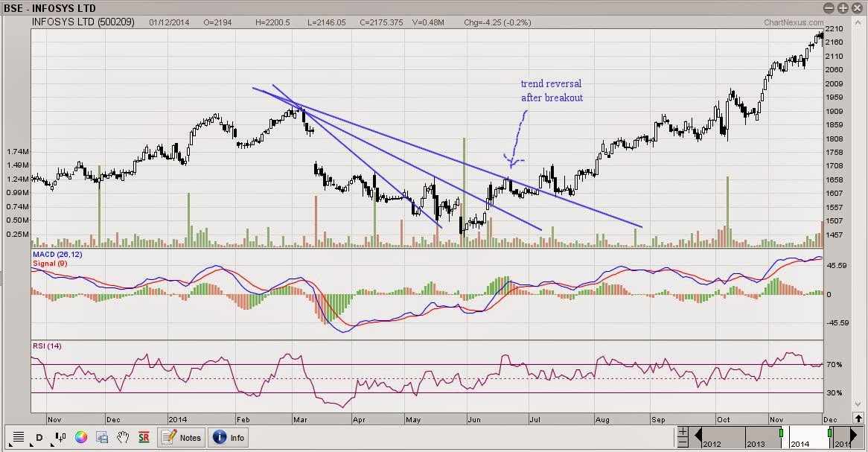Click the plus icon in chart title bar
The image size is (868, 452).
pos(843,7)
